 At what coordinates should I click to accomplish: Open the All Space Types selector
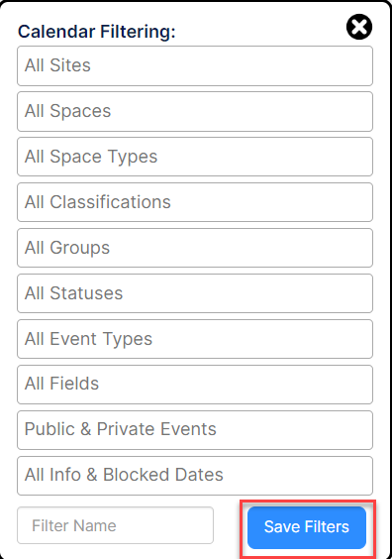click(195, 157)
